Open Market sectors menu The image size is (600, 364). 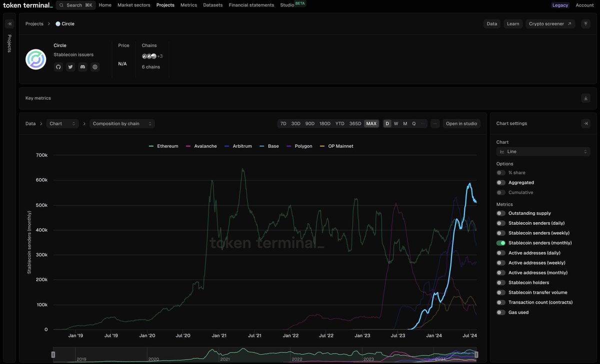[x=134, y=5]
